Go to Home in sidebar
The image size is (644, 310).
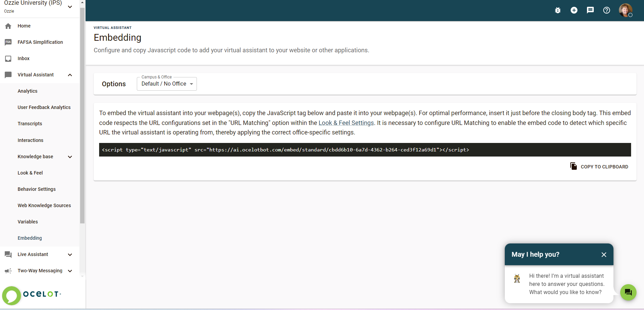(24, 26)
